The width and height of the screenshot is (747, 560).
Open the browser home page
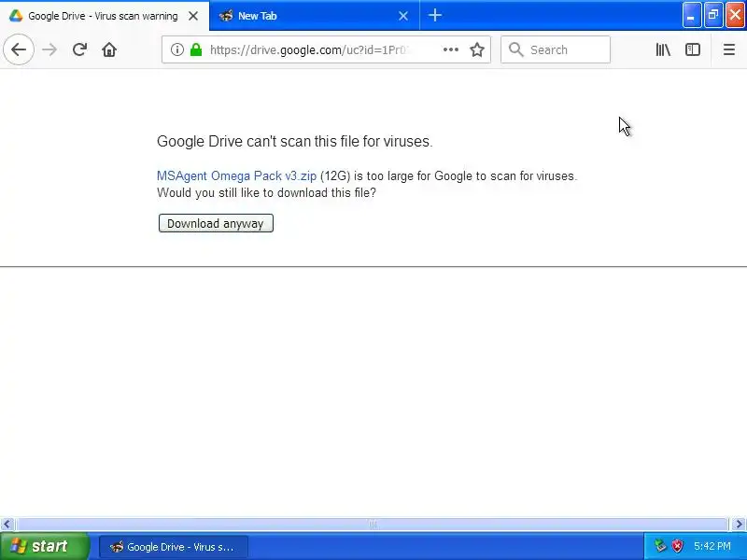pyautogui.click(x=109, y=49)
